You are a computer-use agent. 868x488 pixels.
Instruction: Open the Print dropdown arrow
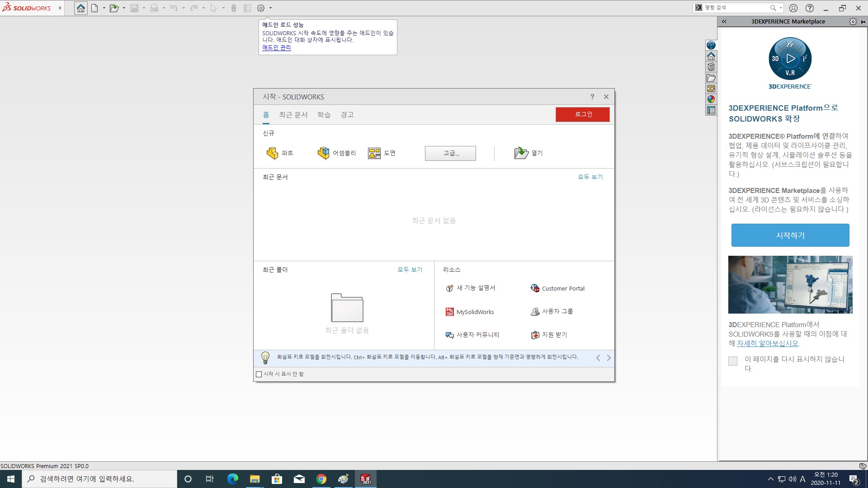pos(164,8)
